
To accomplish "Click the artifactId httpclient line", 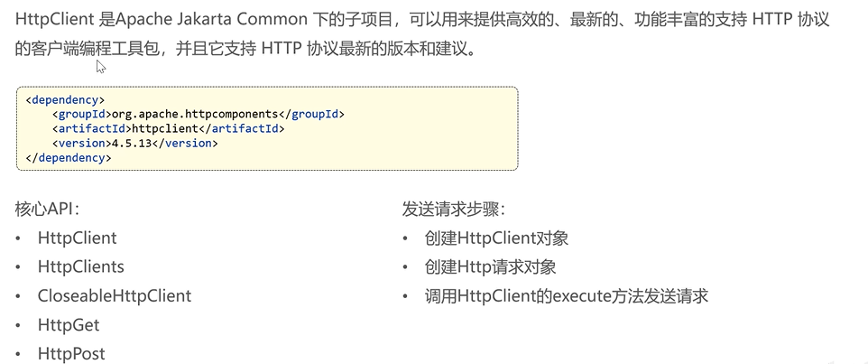I will click(169, 129).
